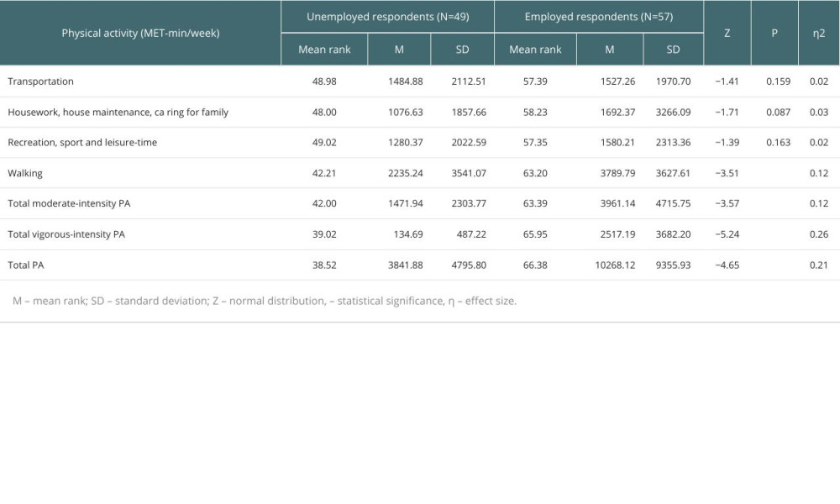Click value 42.21 in Walking row
Viewport: 840px width, 504px height.
click(x=324, y=173)
